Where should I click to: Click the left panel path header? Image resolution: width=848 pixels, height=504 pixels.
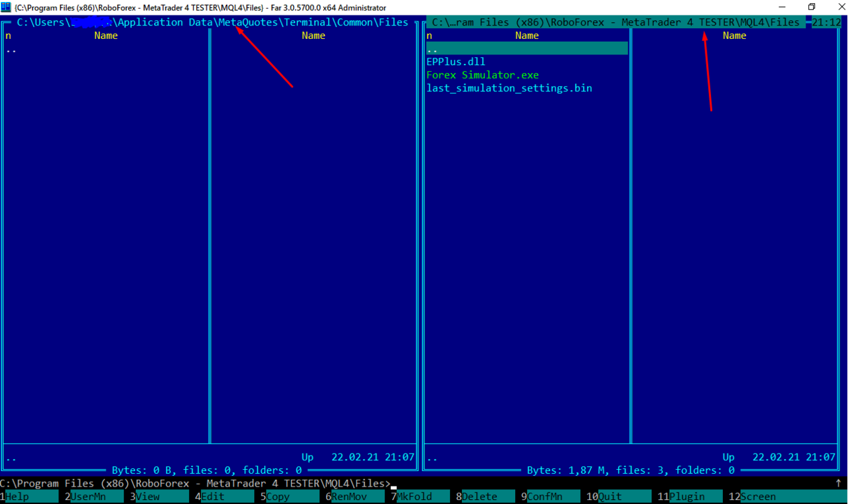pyautogui.click(x=213, y=22)
